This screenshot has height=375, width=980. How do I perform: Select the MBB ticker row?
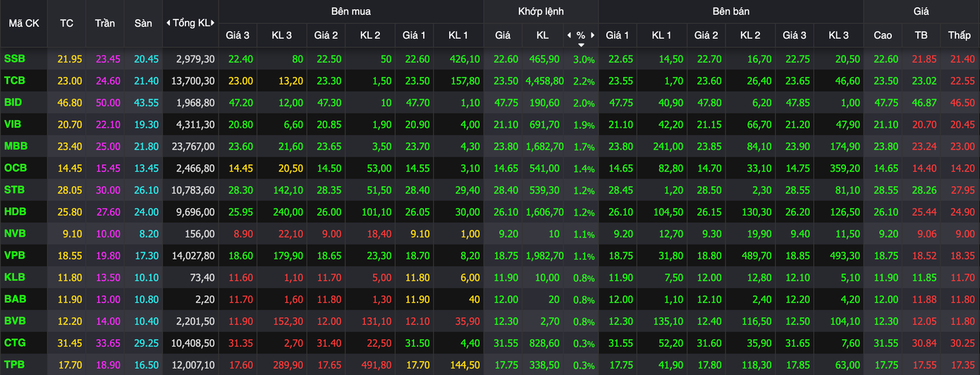pyautogui.click(x=15, y=147)
